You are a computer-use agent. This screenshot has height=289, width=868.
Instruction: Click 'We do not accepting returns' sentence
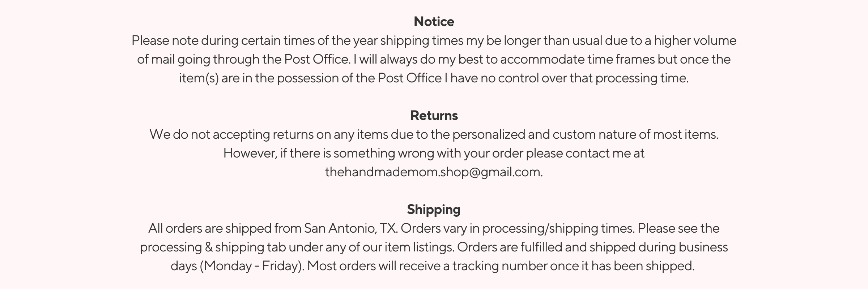(x=231, y=134)
